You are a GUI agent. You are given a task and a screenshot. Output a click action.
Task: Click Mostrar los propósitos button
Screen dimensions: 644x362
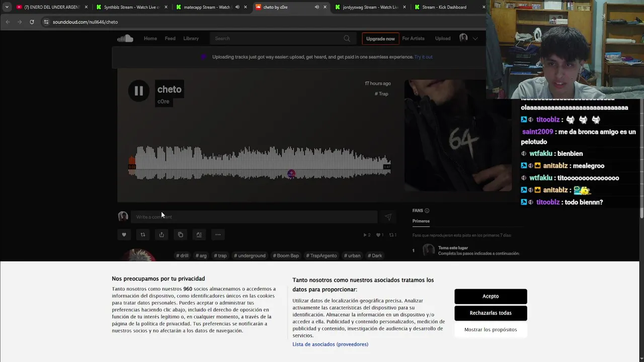tap(491, 329)
